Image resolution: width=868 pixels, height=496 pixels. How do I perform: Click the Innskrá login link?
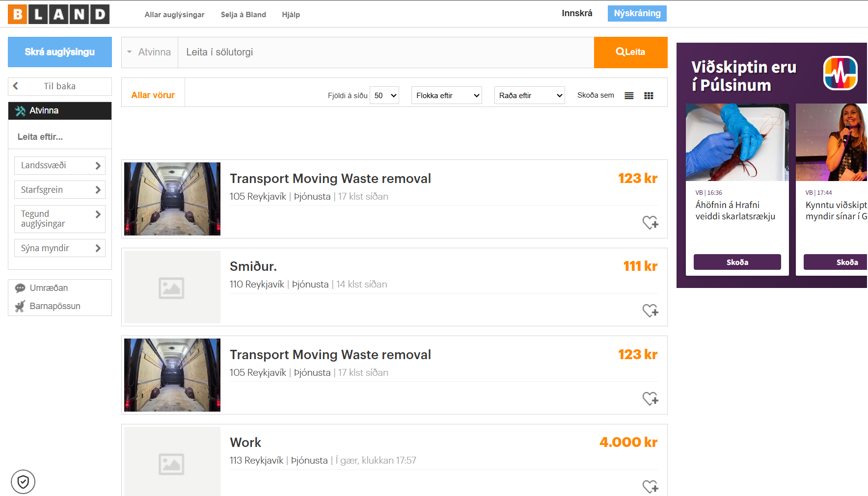577,13
